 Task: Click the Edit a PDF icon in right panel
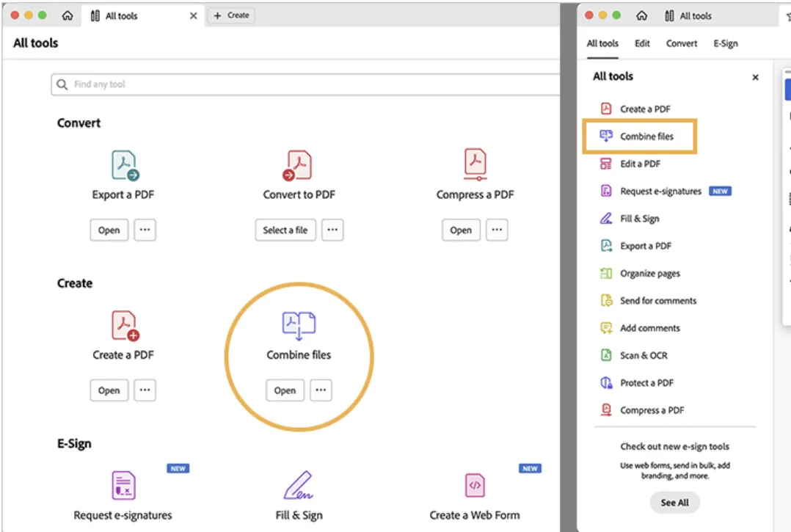606,164
